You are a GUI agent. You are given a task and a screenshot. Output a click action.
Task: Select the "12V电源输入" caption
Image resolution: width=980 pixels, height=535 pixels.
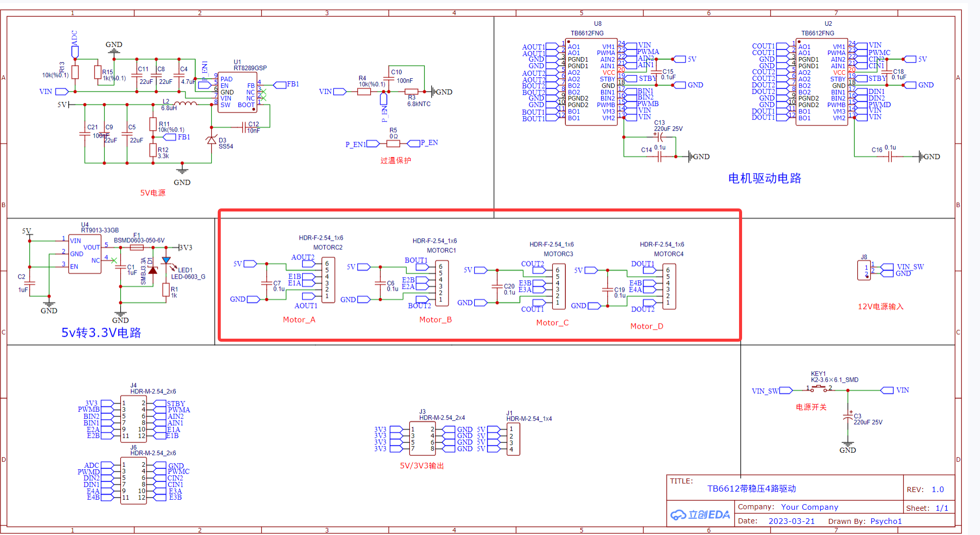click(x=880, y=306)
